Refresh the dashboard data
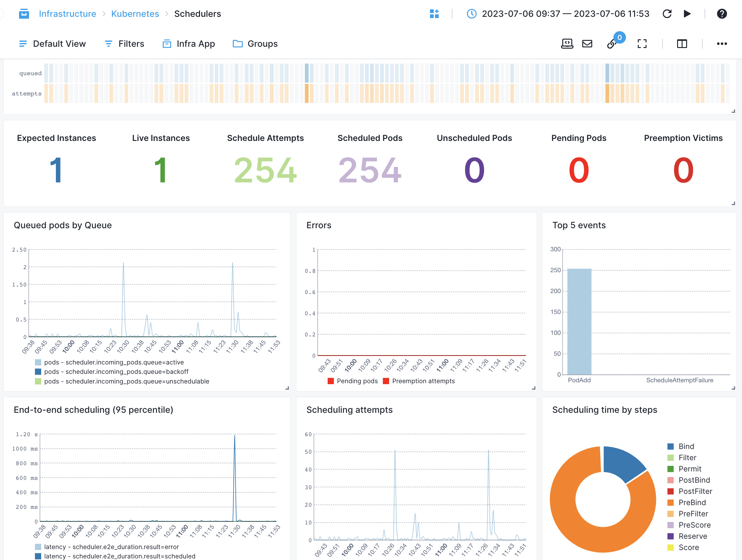 (667, 14)
